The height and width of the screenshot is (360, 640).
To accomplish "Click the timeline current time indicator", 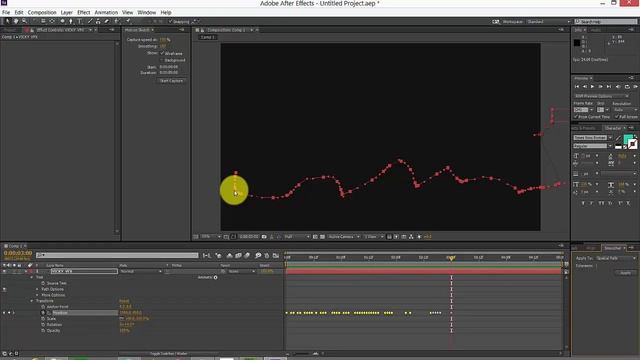I will pos(451,258).
